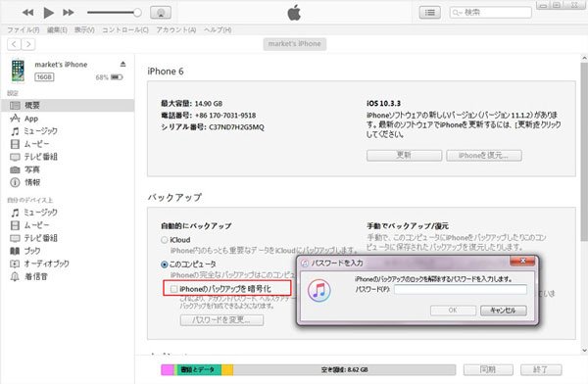Select the このコンピュータ radio button
Screen dimensions: 588x384
(165, 264)
